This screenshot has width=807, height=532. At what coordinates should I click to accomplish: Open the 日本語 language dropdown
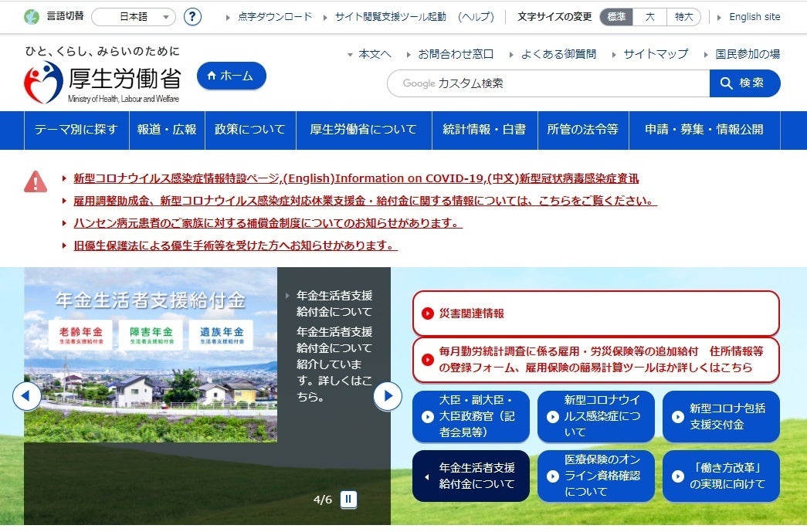[x=134, y=17]
